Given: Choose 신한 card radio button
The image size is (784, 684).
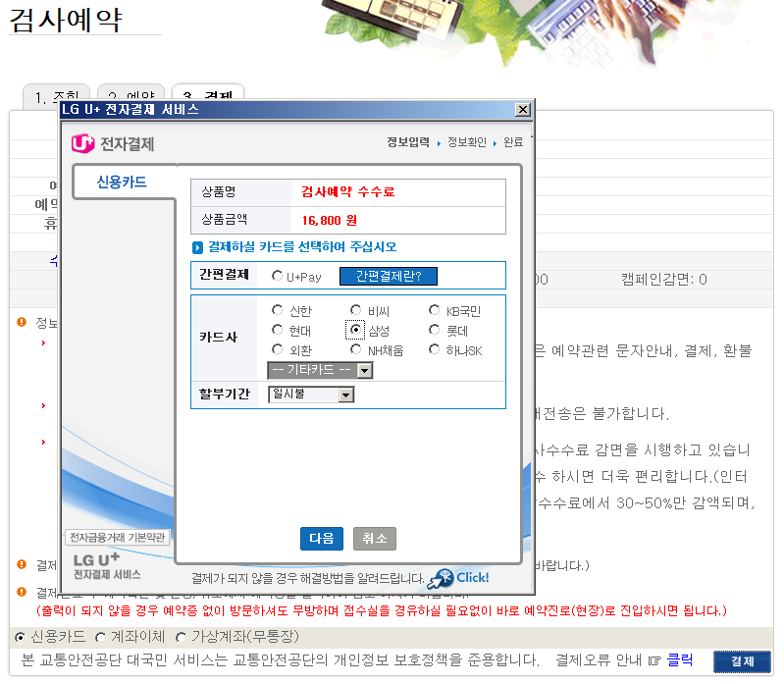Looking at the screenshot, I should [277, 310].
